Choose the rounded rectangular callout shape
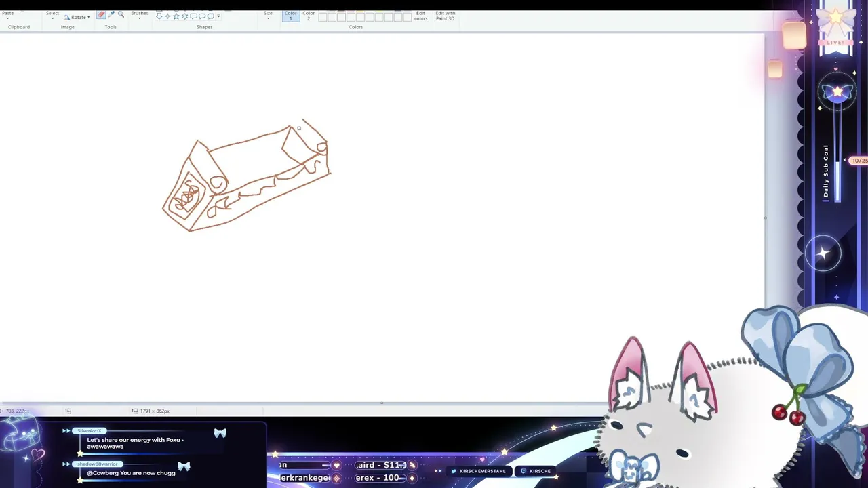 (x=193, y=16)
